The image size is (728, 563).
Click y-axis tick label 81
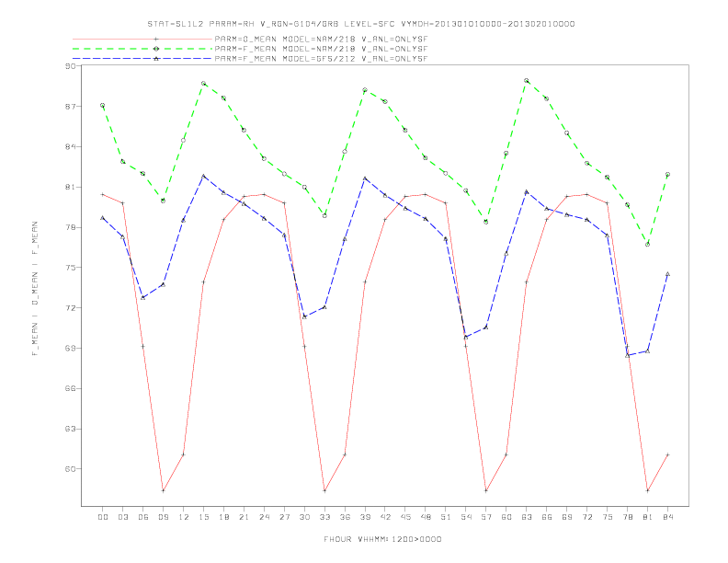point(70,187)
